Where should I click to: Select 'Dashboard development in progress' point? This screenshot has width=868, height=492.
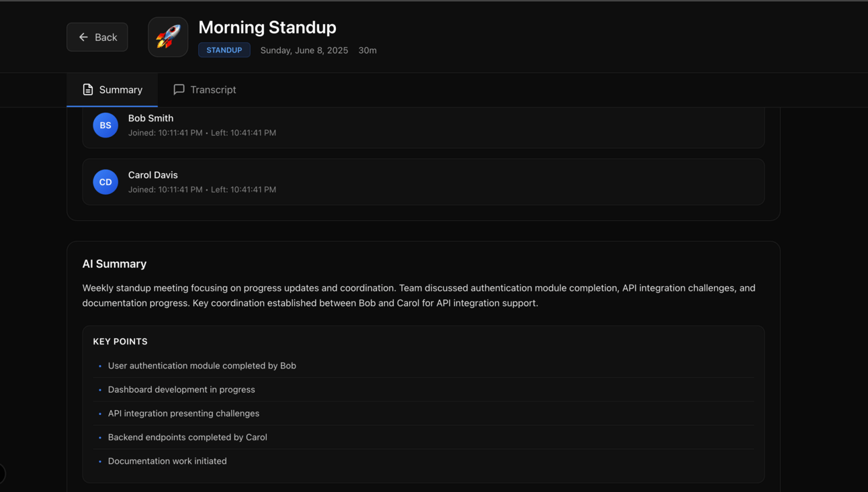(181, 389)
